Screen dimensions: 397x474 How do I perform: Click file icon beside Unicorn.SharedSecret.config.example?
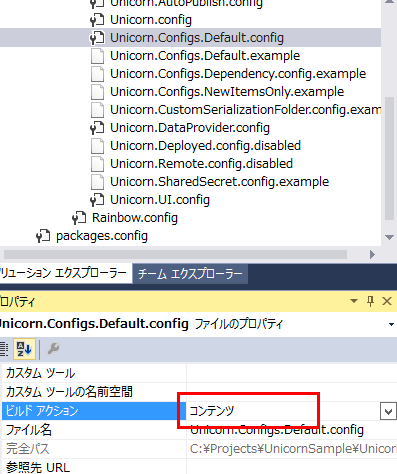pos(98,182)
